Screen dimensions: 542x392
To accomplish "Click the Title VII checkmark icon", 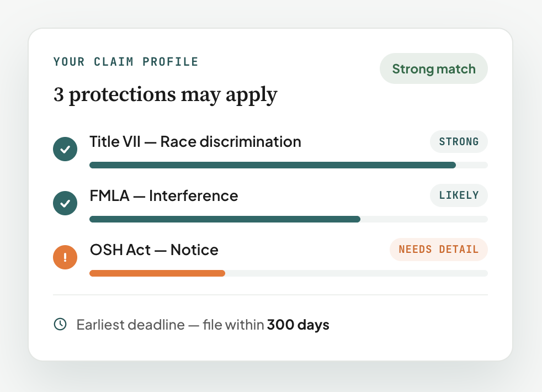I will [x=65, y=149].
